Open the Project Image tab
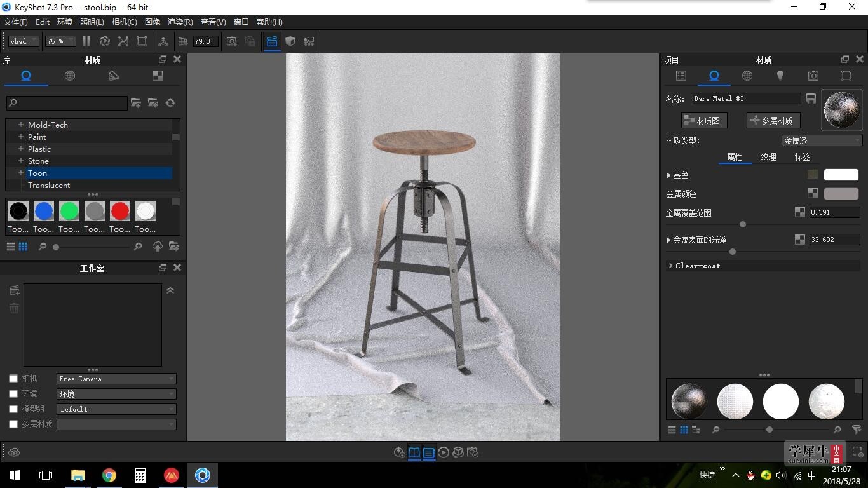Viewport: 868px width, 488px height. 846,76
